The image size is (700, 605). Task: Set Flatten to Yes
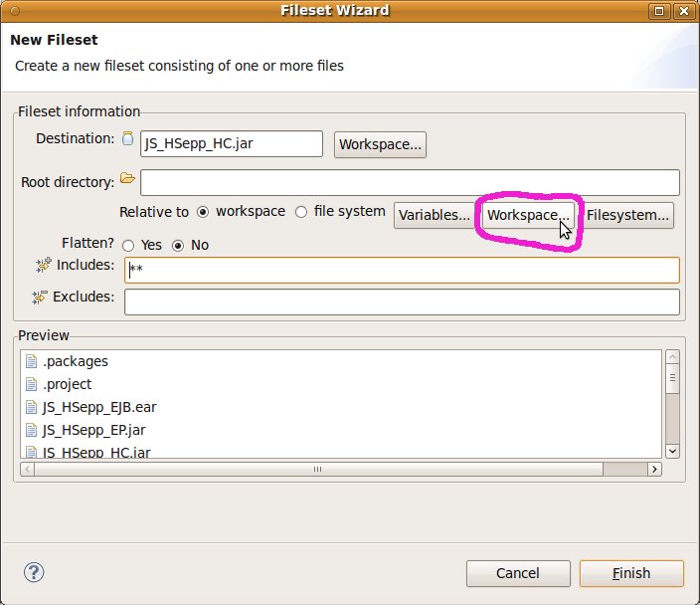[128, 245]
